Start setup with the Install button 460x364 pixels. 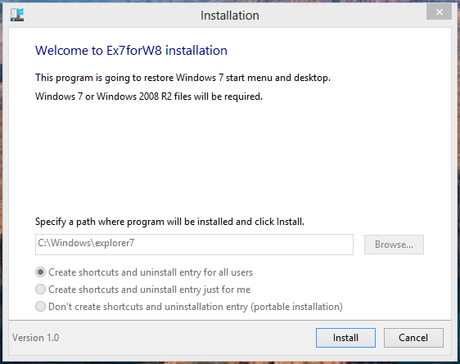click(x=346, y=338)
